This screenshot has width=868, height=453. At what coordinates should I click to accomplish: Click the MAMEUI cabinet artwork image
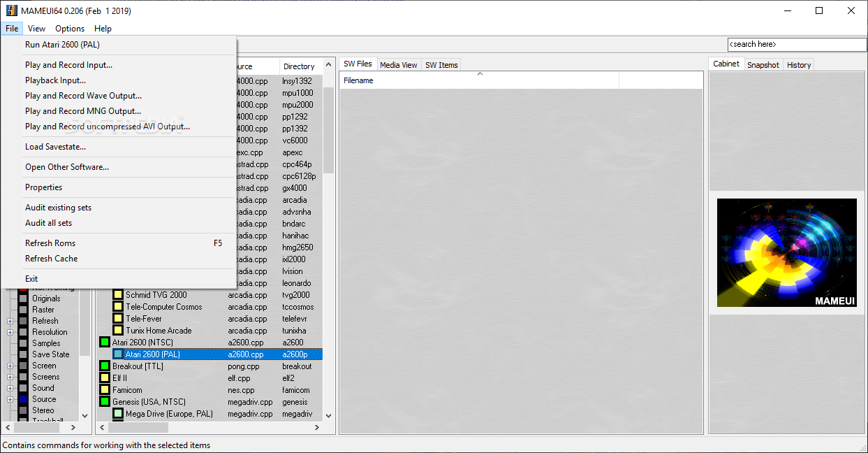[x=787, y=253]
